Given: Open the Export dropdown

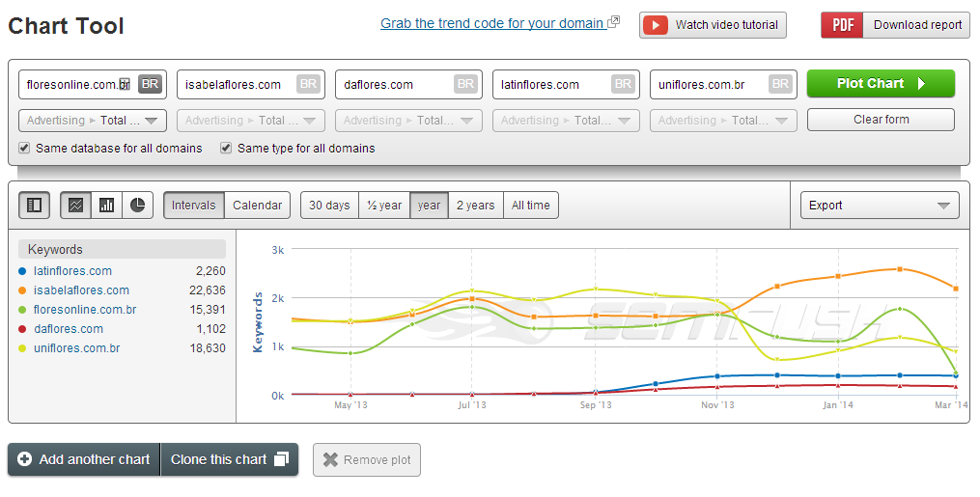Looking at the screenshot, I should click(879, 206).
